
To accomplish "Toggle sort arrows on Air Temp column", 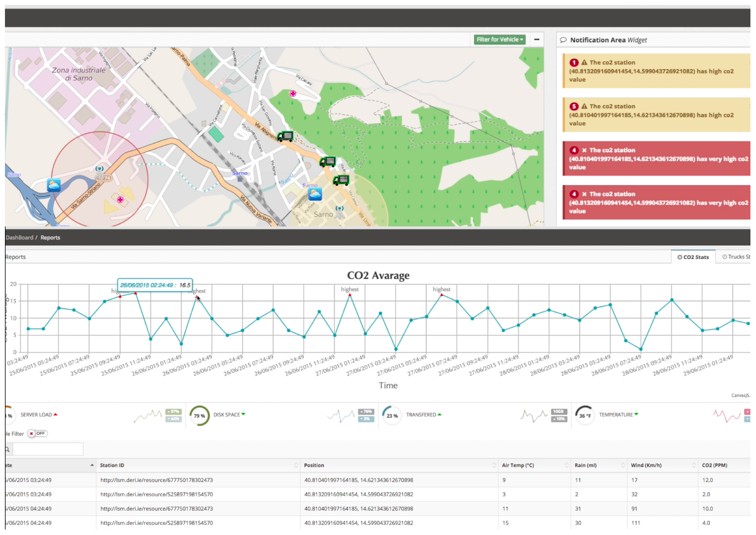I will 567,465.
